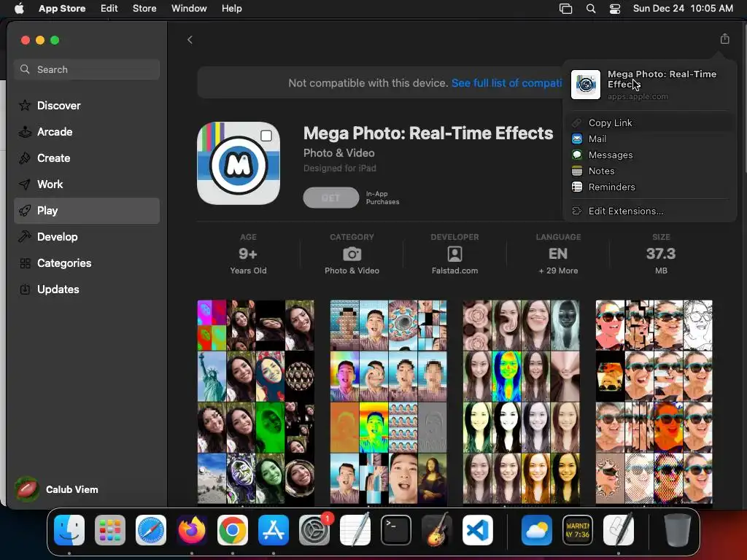Open Terminal from the Dock
The image size is (747, 560).
[396, 530]
